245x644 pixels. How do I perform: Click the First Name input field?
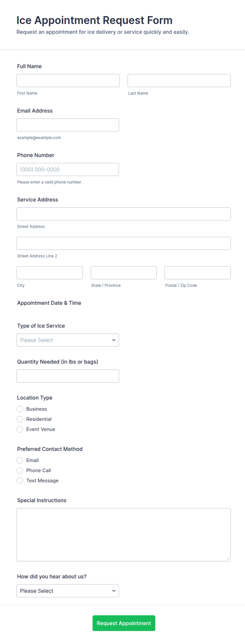click(68, 80)
